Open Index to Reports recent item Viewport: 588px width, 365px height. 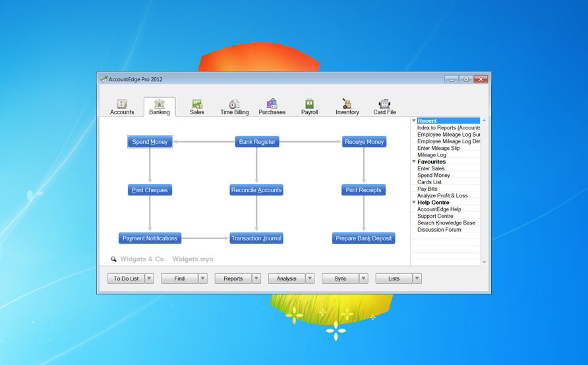(x=448, y=127)
